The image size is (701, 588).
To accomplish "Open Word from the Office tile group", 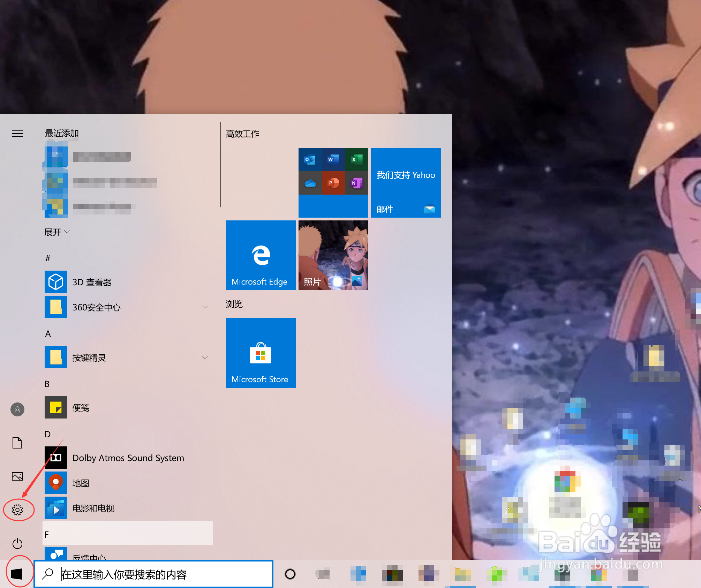I will point(332,160).
